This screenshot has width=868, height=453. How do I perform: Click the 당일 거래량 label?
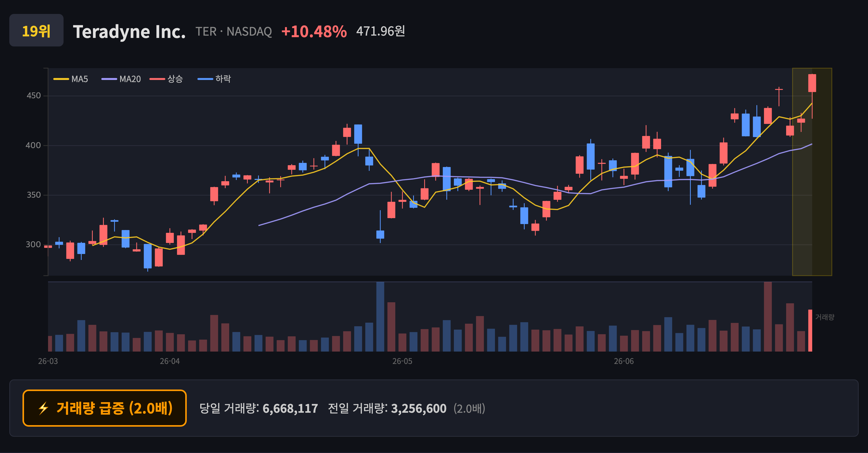[229, 409]
